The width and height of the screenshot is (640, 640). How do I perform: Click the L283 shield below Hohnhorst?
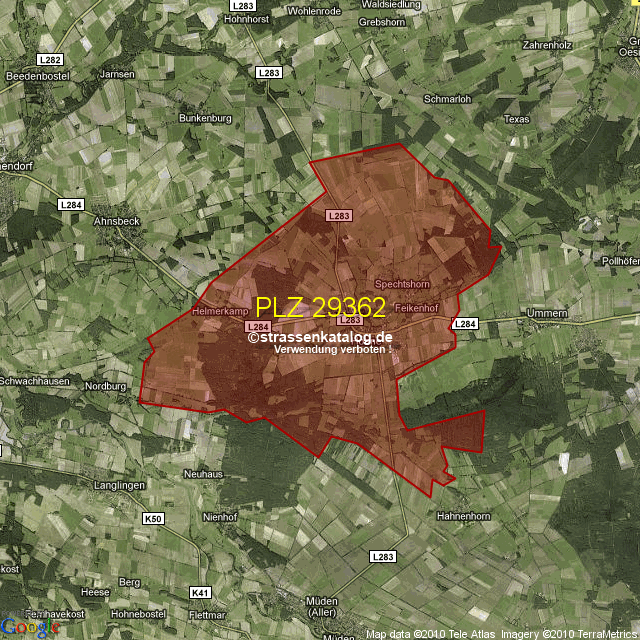(x=268, y=73)
